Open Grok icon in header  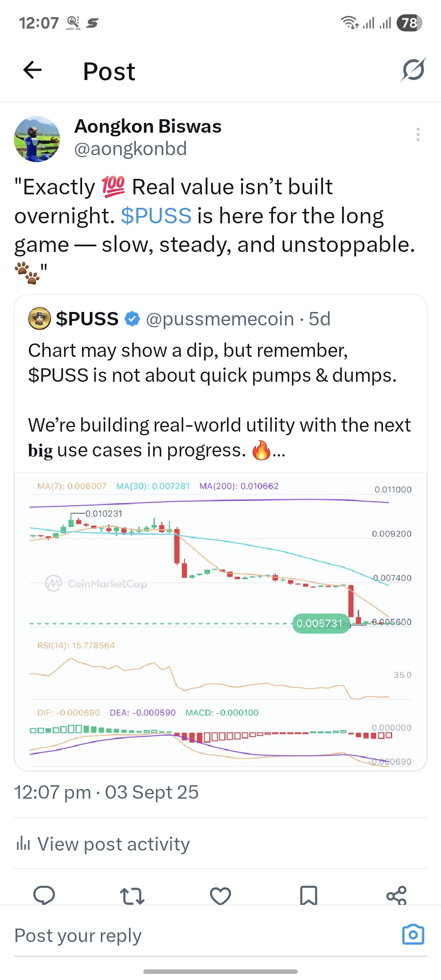[x=413, y=70]
